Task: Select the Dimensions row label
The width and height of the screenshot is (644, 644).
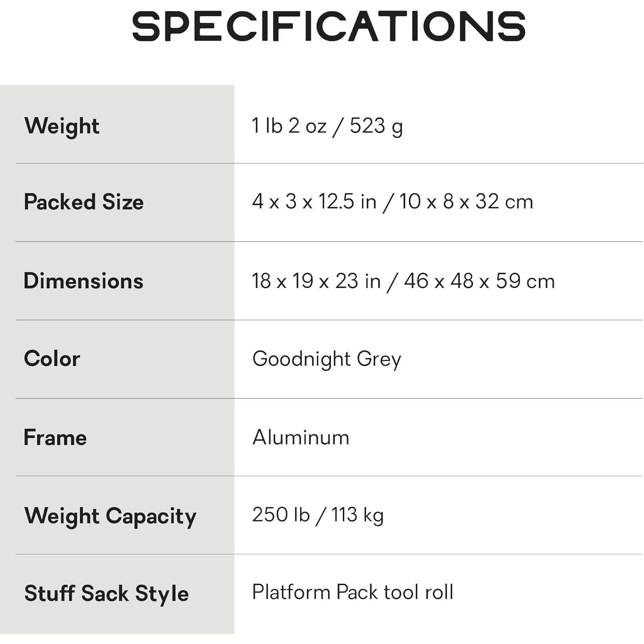Action: pyautogui.click(x=83, y=281)
